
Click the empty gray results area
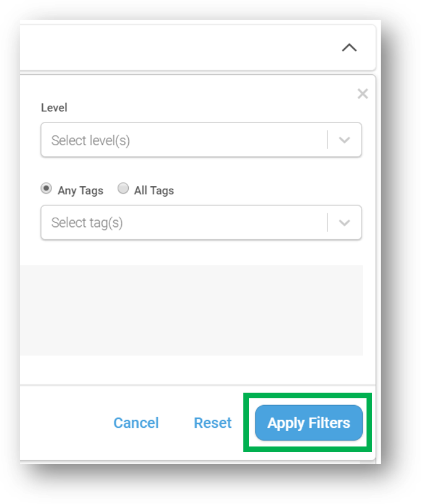click(191, 310)
